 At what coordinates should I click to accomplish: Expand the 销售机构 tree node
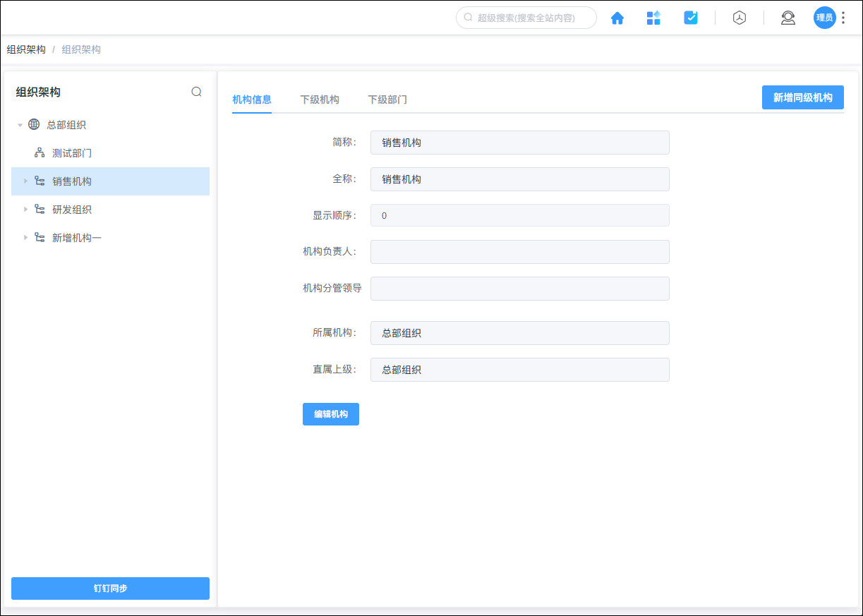(25, 181)
